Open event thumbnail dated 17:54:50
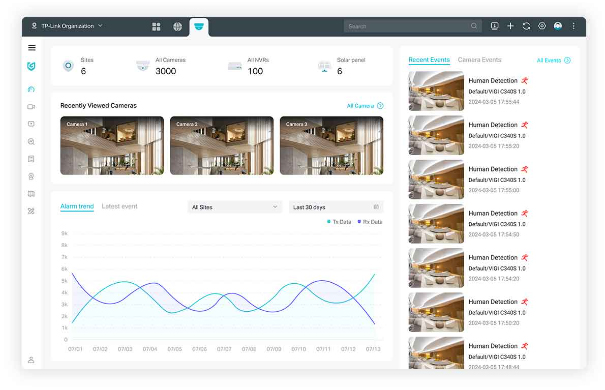Image resolution: width=605 pixels, height=390 pixels. pyautogui.click(x=436, y=224)
